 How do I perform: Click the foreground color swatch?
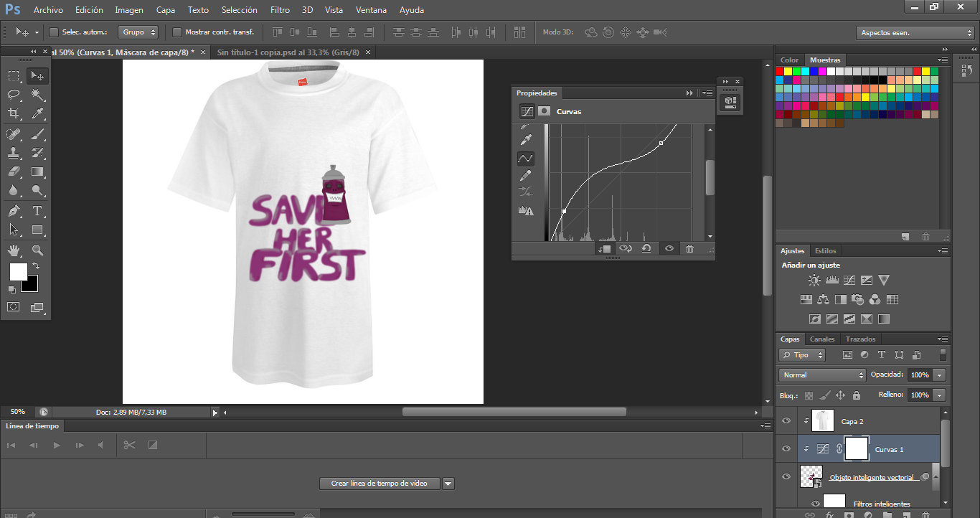pyautogui.click(x=18, y=271)
